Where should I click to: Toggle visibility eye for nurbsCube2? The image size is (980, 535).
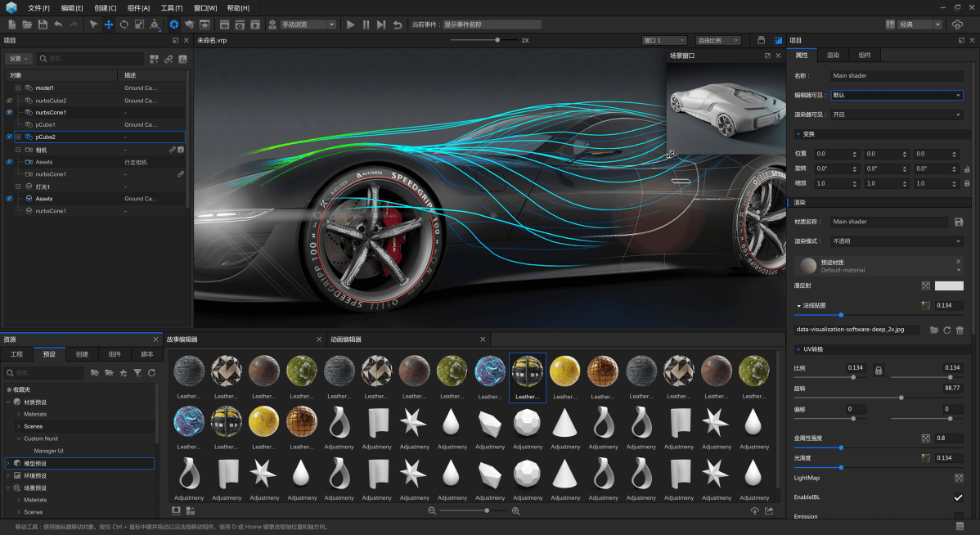coord(9,101)
